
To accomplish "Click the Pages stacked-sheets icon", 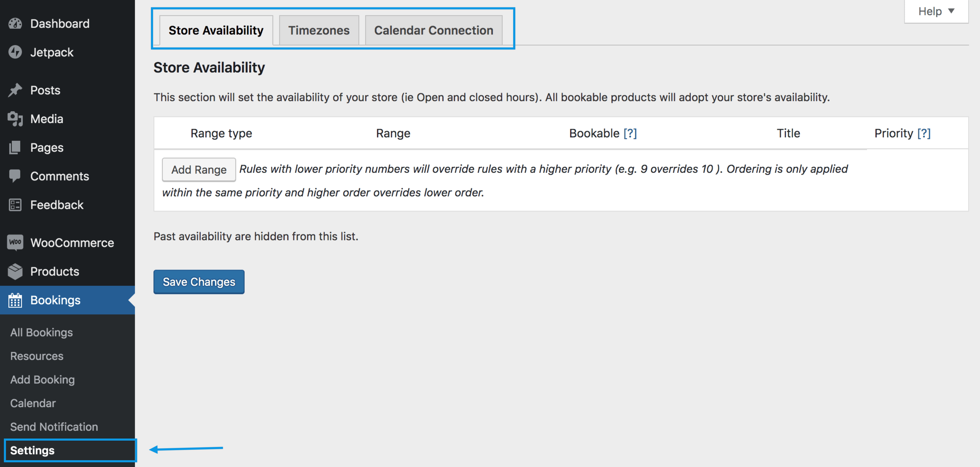I will tap(15, 148).
